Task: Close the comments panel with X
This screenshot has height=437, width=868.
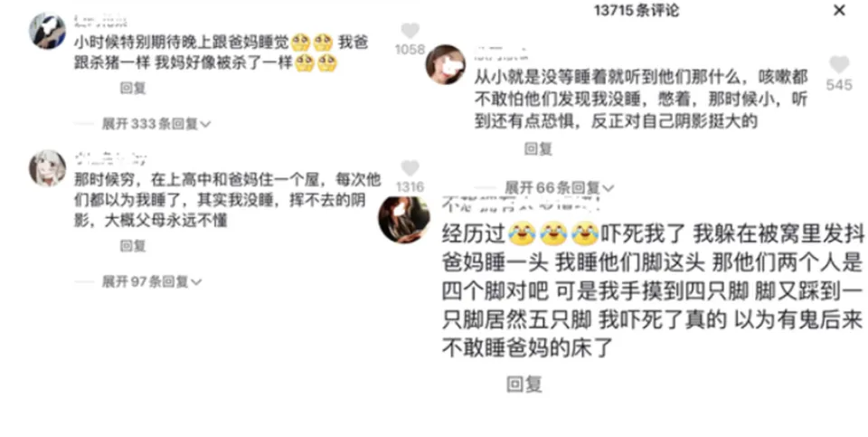Action: (839, 10)
